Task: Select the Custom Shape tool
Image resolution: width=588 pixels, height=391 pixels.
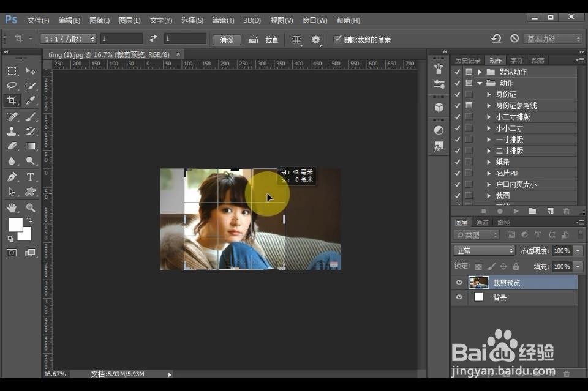Action: point(31,192)
